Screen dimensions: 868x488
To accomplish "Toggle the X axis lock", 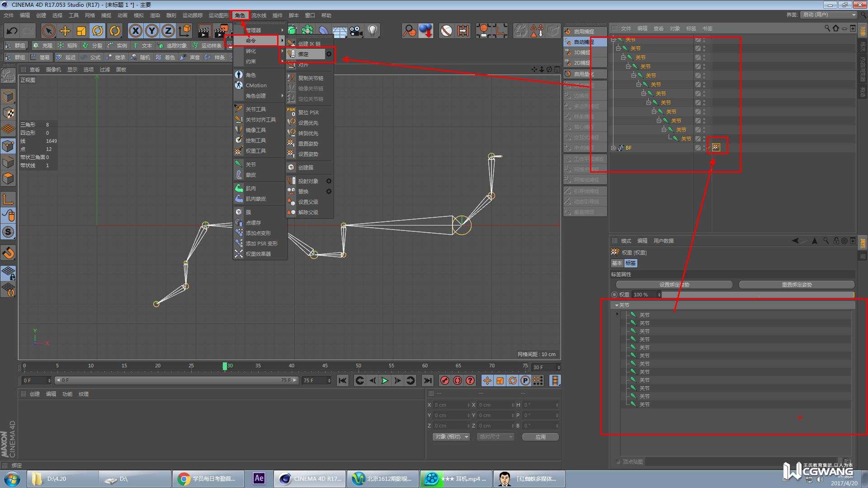I will 135,31.
